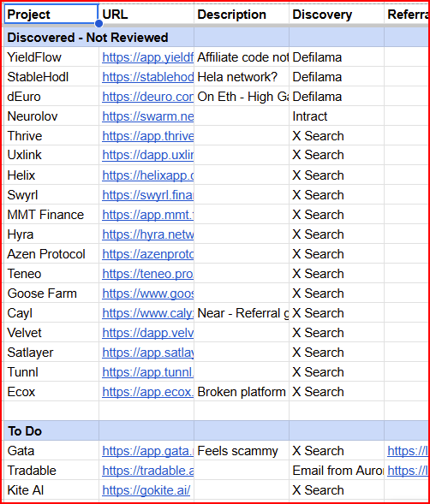Select the 'Hela network?' description cell
The height and width of the screenshot is (504, 430).
(x=242, y=77)
